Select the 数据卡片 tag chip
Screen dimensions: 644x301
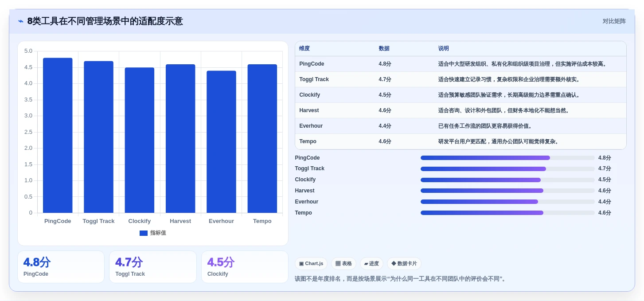point(404,264)
